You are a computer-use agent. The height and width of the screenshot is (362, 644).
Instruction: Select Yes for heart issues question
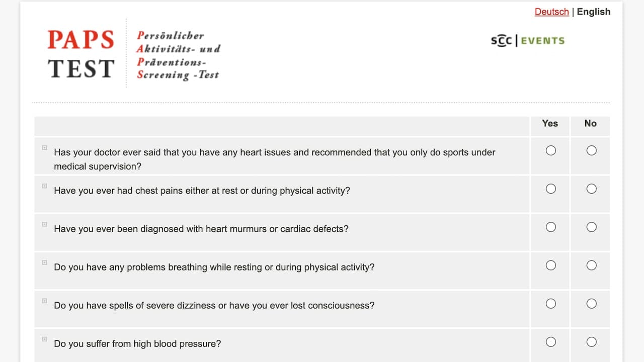[x=551, y=150]
